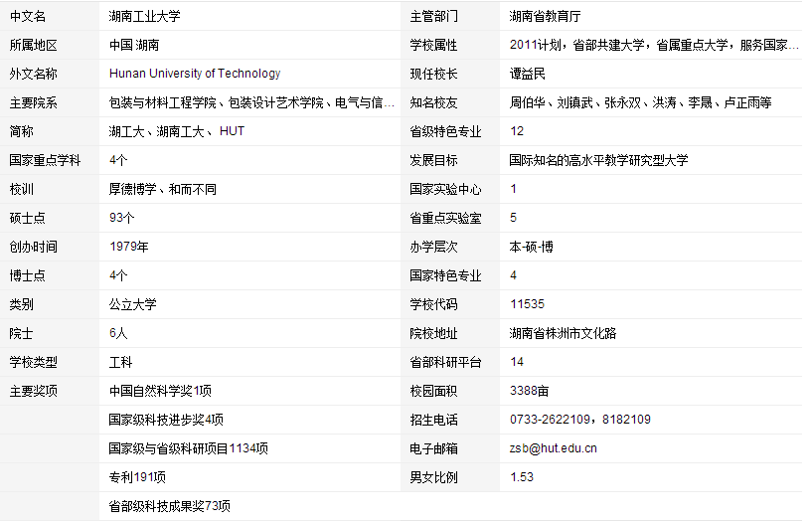Select the value 14 for 省部科研平台
This screenshot has width=812, height=523.
point(517,362)
